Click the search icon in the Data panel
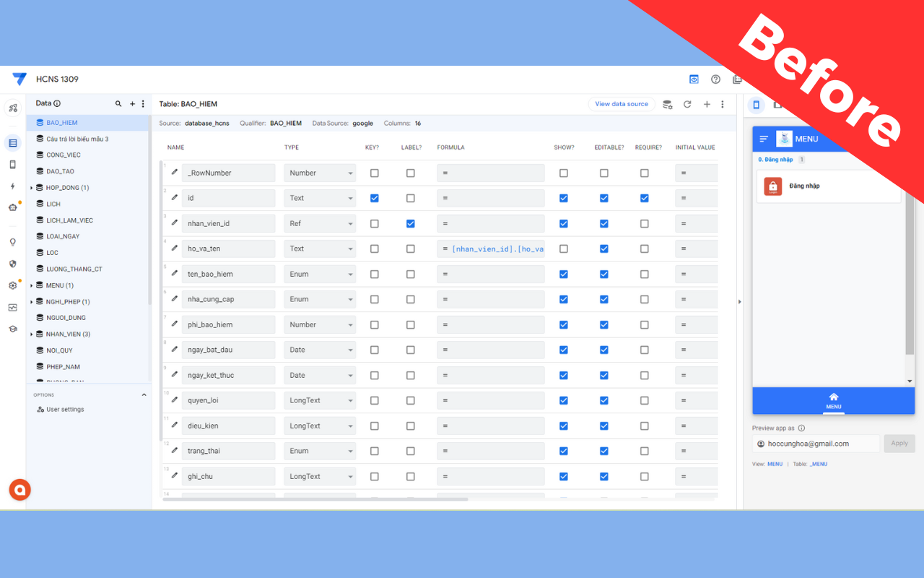This screenshot has height=578, width=924. point(118,104)
